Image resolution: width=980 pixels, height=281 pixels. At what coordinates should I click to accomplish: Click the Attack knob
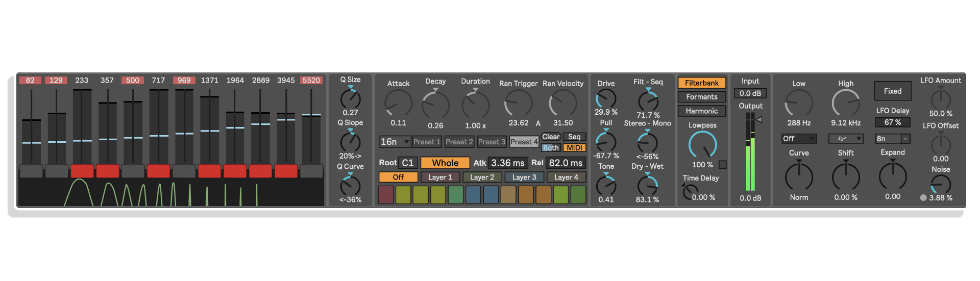coord(398,104)
